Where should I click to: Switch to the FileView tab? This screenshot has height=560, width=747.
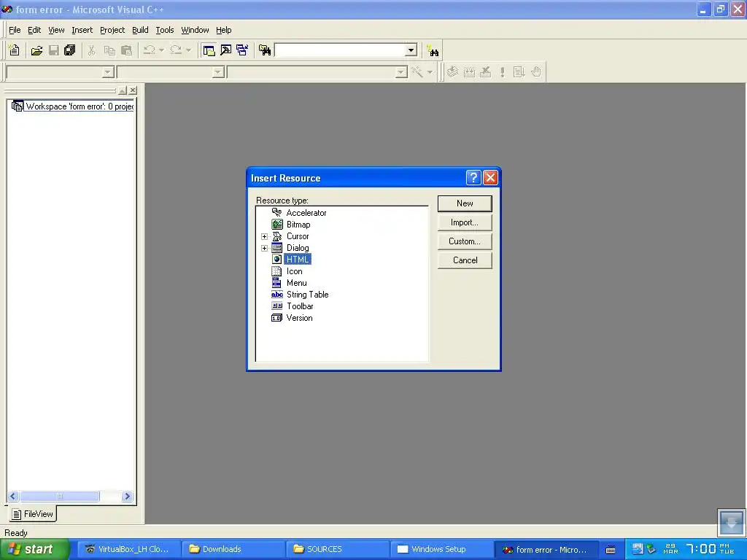tap(33, 514)
